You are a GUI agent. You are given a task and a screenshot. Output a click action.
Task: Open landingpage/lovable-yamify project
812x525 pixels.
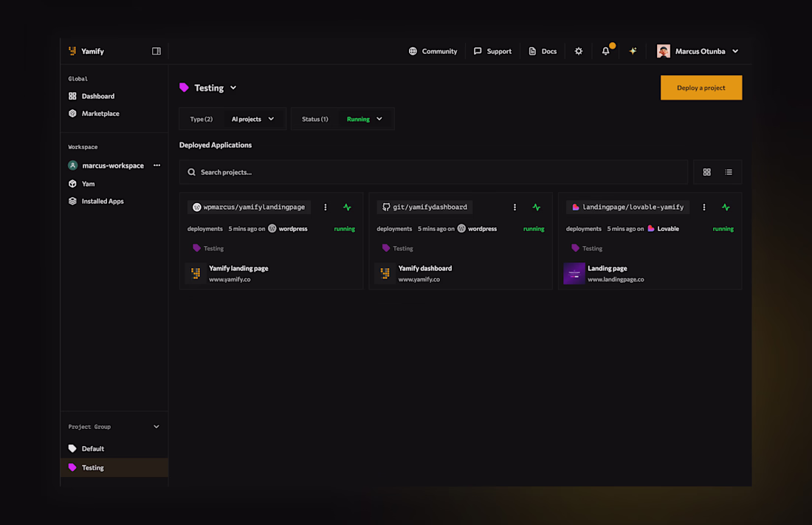point(627,207)
